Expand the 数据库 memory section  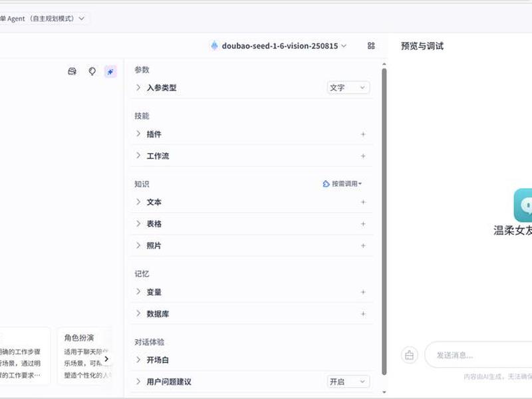(138, 313)
